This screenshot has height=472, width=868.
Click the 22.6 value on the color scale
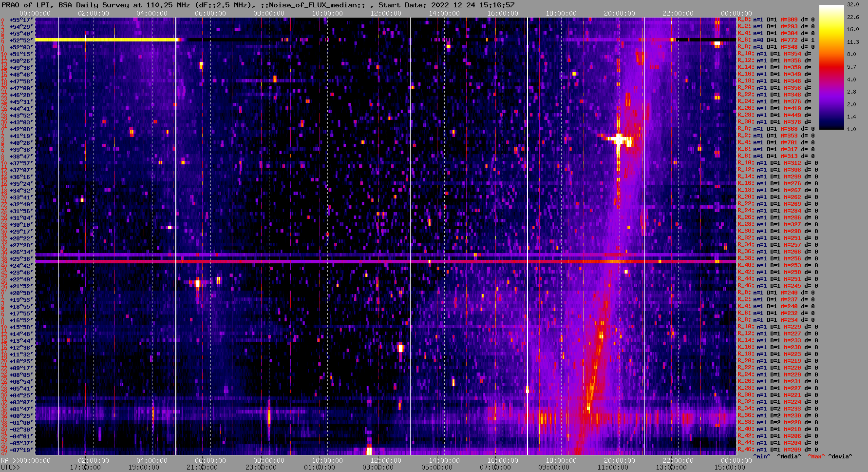(853, 17)
